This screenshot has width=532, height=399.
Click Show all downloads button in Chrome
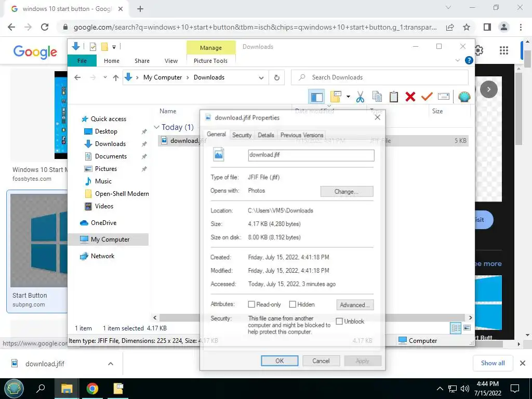pos(493,363)
